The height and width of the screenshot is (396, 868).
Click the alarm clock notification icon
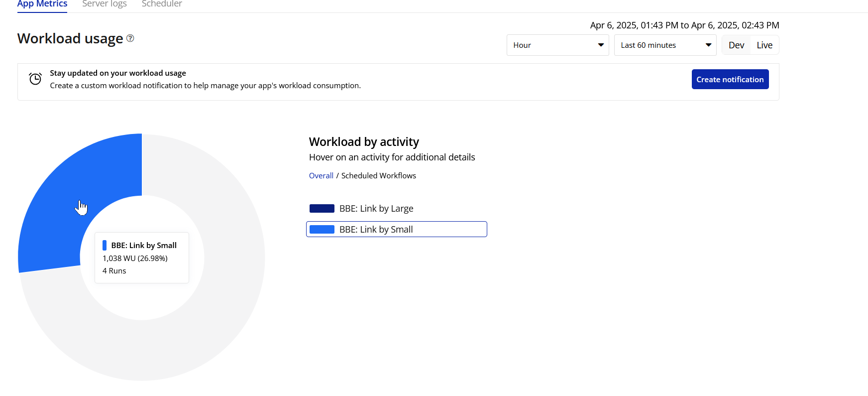tap(35, 79)
